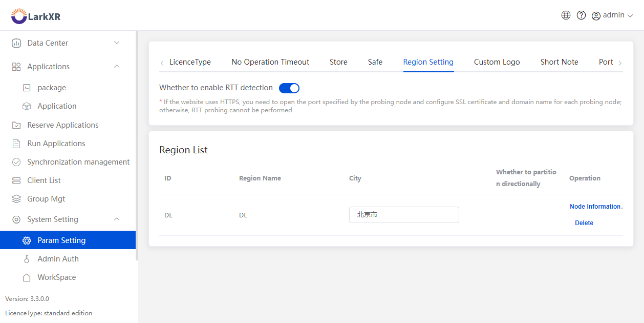
Task: Click the City input field for DL
Action: 404,215
